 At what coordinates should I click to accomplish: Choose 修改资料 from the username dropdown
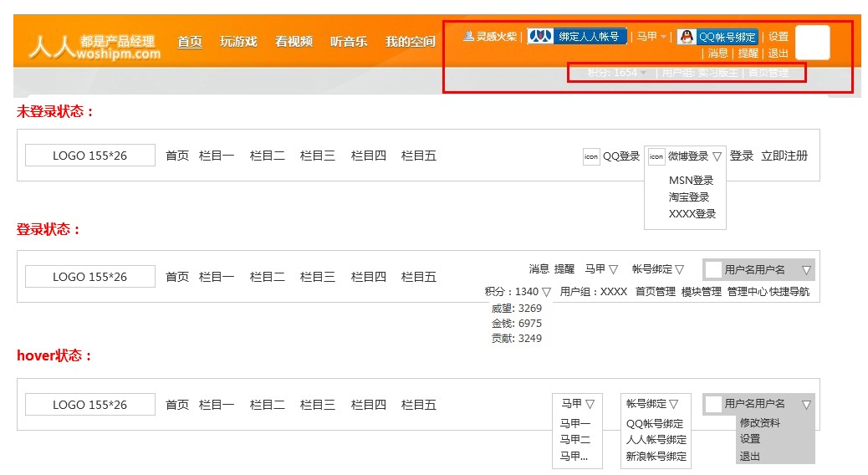(x=760, y=423)
